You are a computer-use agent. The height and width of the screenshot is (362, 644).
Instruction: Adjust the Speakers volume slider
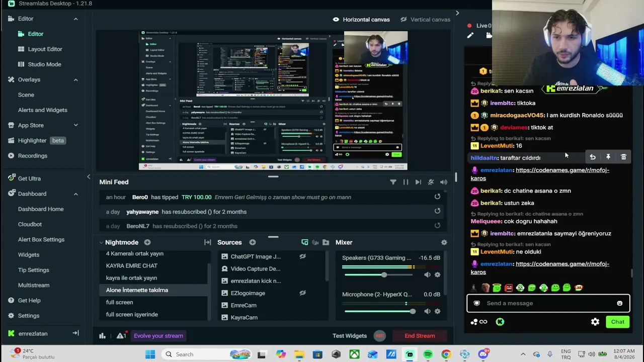[x=385, y=275]
